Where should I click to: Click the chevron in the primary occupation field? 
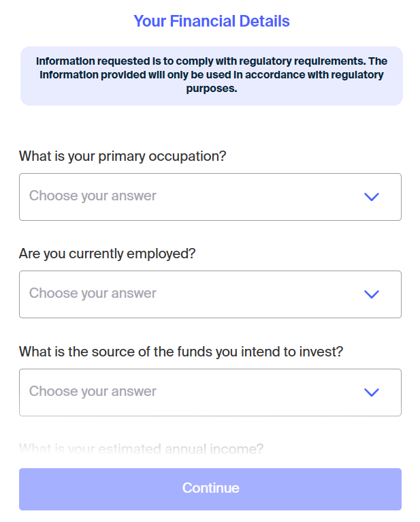tap(371, 197)
